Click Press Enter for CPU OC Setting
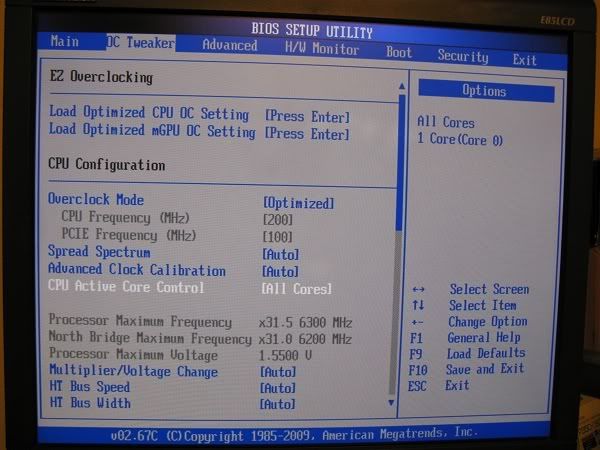Viewport: 600px width, 450px height. click(x=307, y=116)
